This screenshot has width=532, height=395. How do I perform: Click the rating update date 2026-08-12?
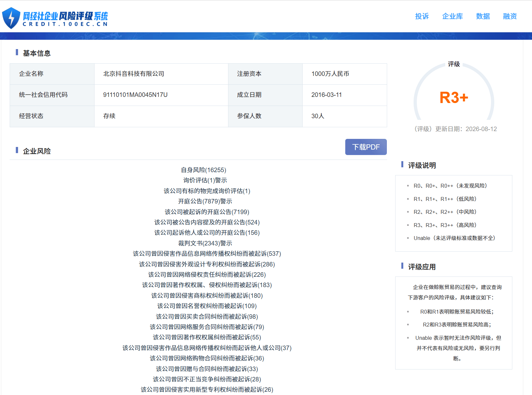[x=481, y=129]
